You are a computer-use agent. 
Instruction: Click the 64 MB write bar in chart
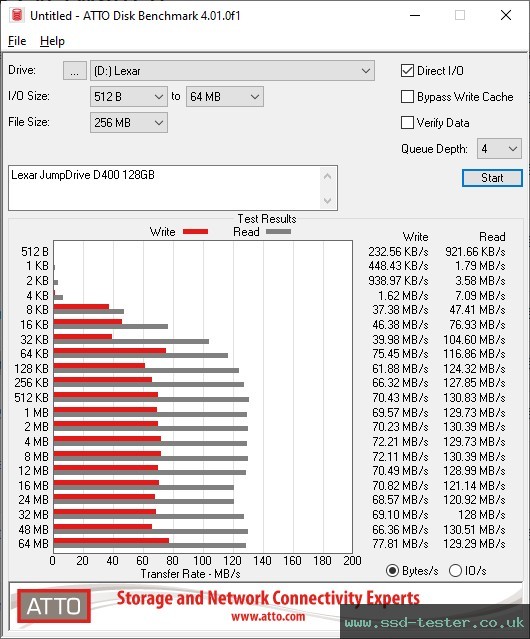[x=111, y=541]
